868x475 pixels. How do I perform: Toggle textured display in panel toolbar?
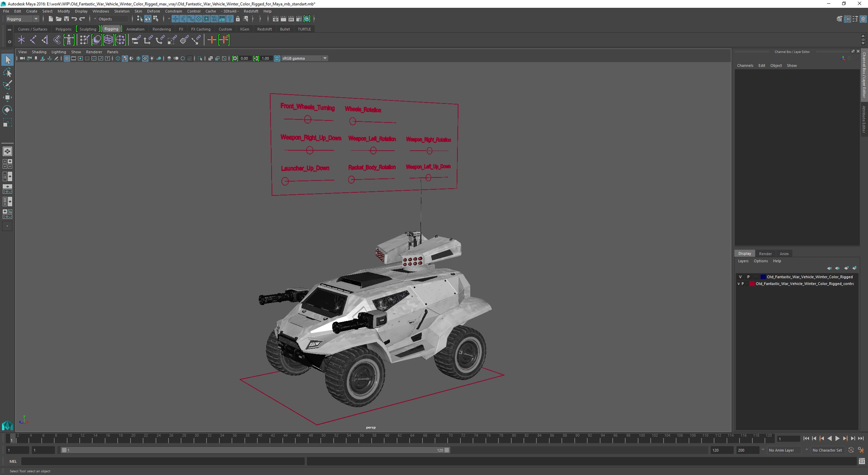tap(145, 59)
